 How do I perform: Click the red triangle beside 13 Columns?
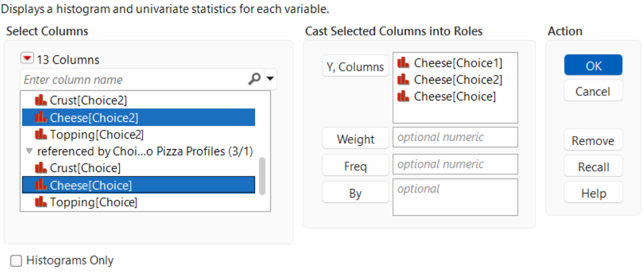[27, 59]
